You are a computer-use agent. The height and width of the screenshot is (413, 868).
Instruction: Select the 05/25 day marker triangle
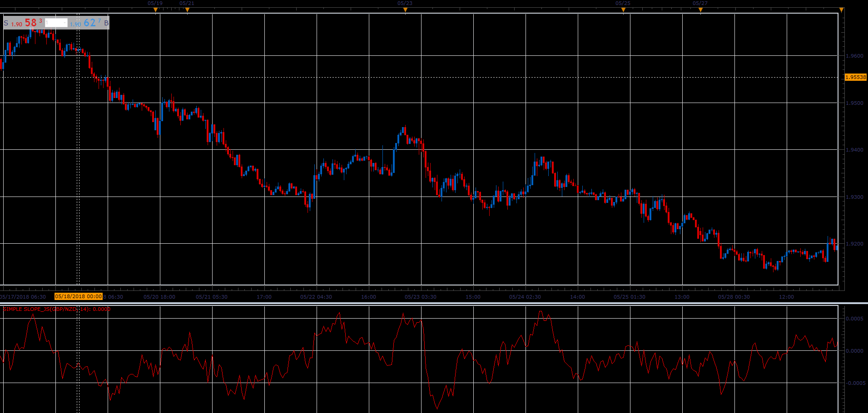[623, 10]
